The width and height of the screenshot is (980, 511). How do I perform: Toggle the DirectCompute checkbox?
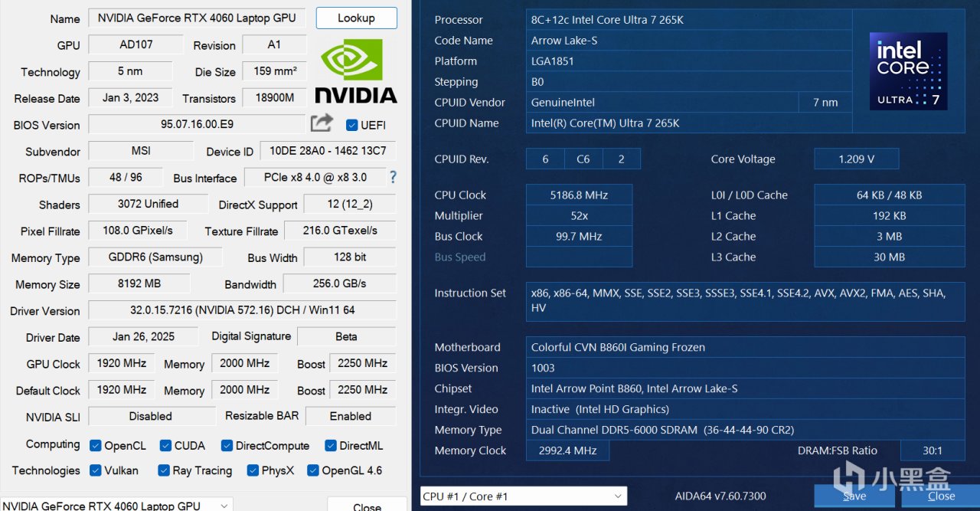click(x=227, y=445)
